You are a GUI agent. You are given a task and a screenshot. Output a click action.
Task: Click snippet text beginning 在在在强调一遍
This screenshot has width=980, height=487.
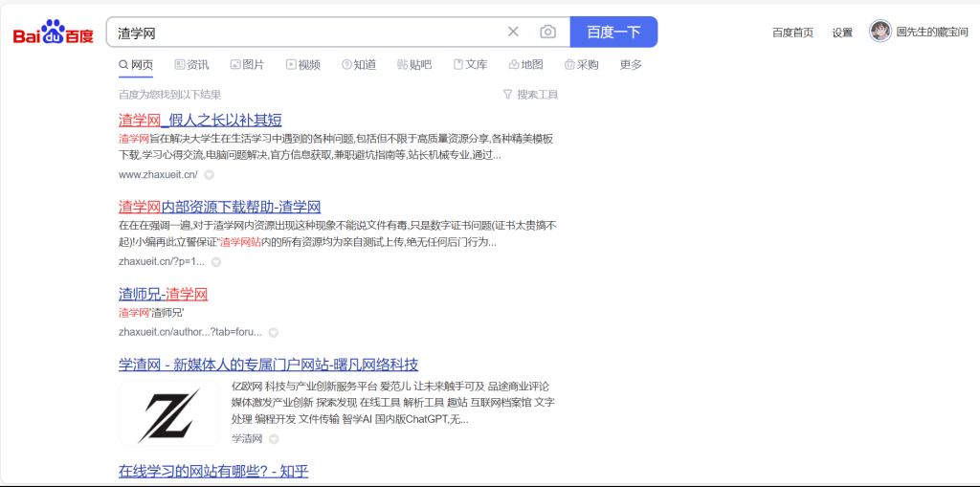coord(338,233)
